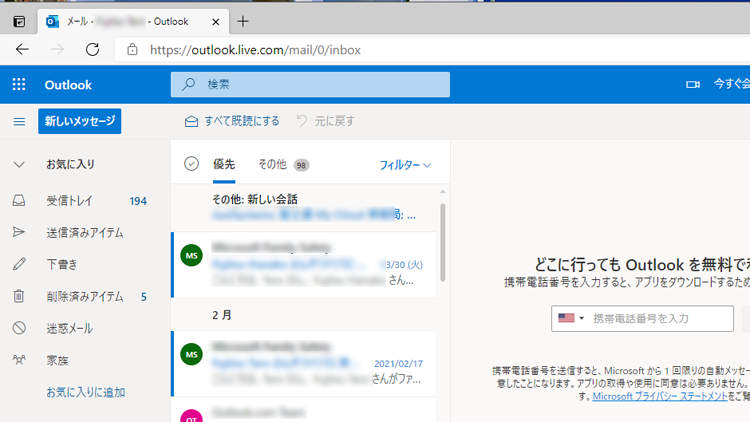Switch to the 優先 focused tab
750x422 pixels.
[x=224, y=165]
